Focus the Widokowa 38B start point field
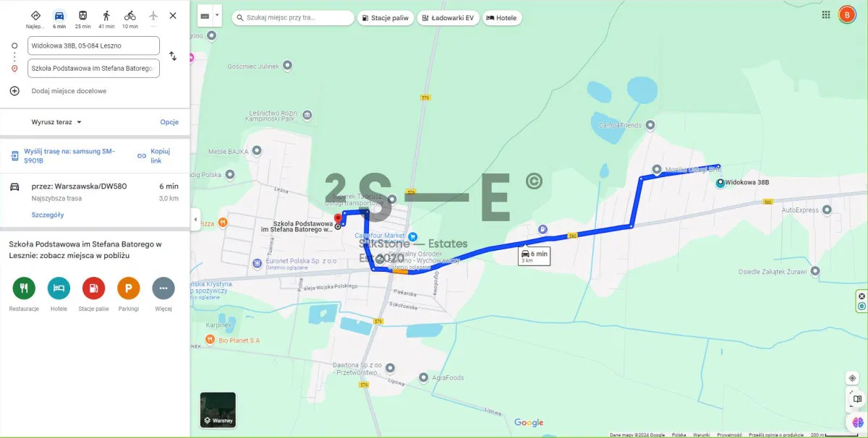This screenshot has height=438, width=868. 93,46
